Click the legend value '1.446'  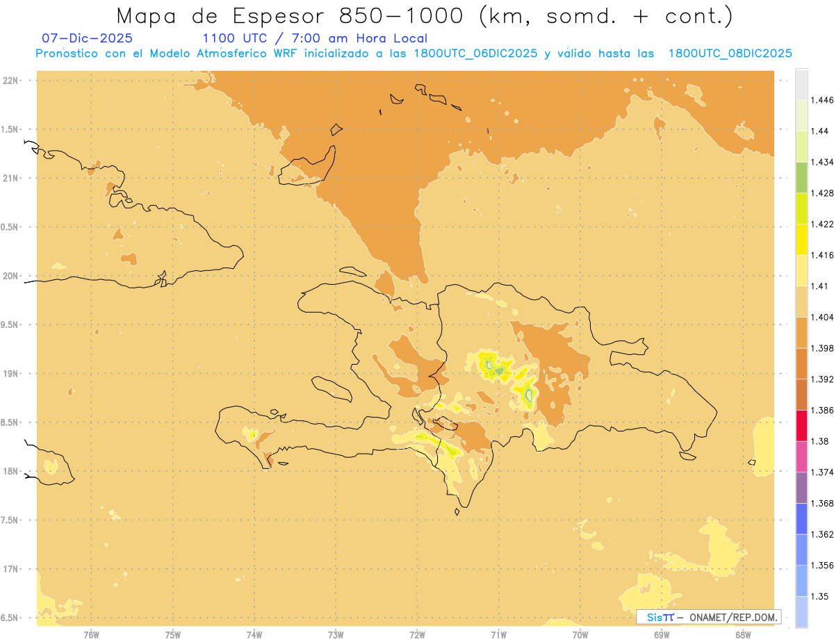pos(822,101)
